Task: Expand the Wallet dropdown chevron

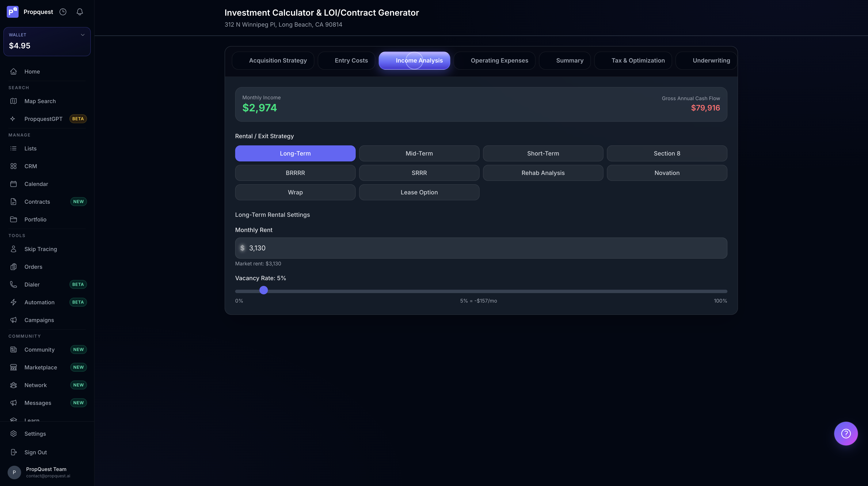Action: click(x=83, y=35)
